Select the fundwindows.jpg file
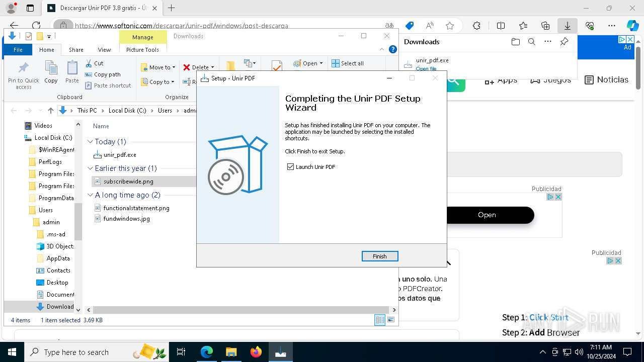Image resolution: width=644 pixels, height=362 pixels. pyautogui.click(x=126, y=219)
